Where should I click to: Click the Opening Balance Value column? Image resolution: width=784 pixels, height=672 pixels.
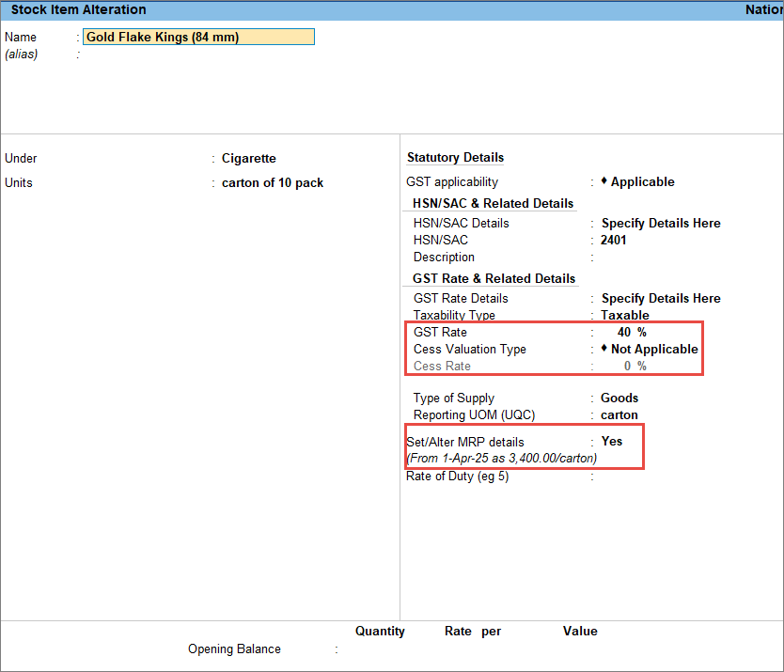(580, 649)
